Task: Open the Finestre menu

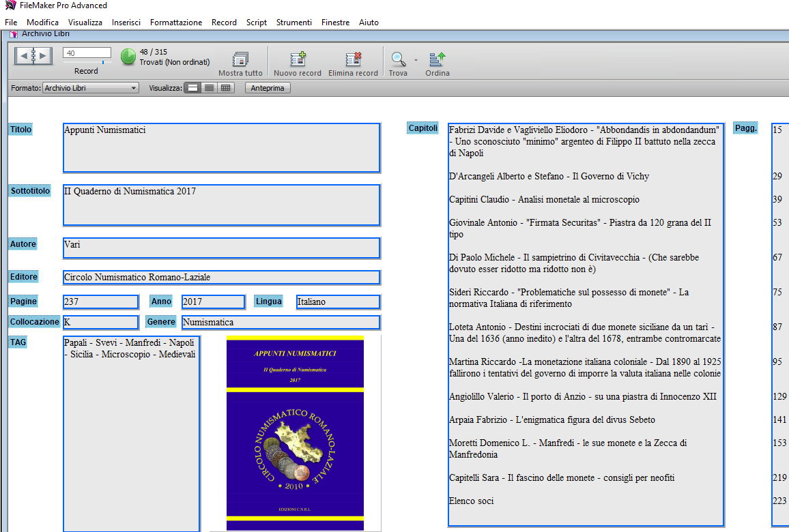Action: pyautogui.click(x=335, y=22)
